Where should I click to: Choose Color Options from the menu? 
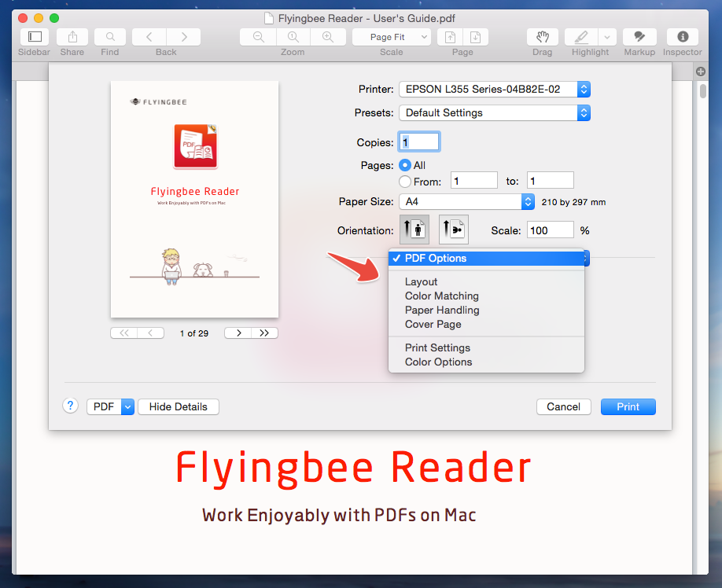point(486,362)
